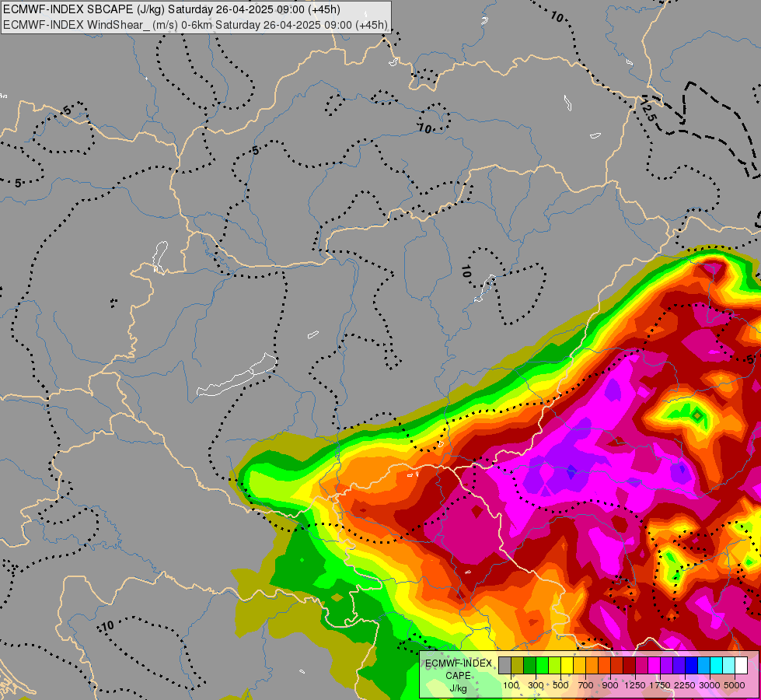The image size is (761, 700).
Task: Pick the white 5000 J/kg legend swatch
Action: (741, 666)
